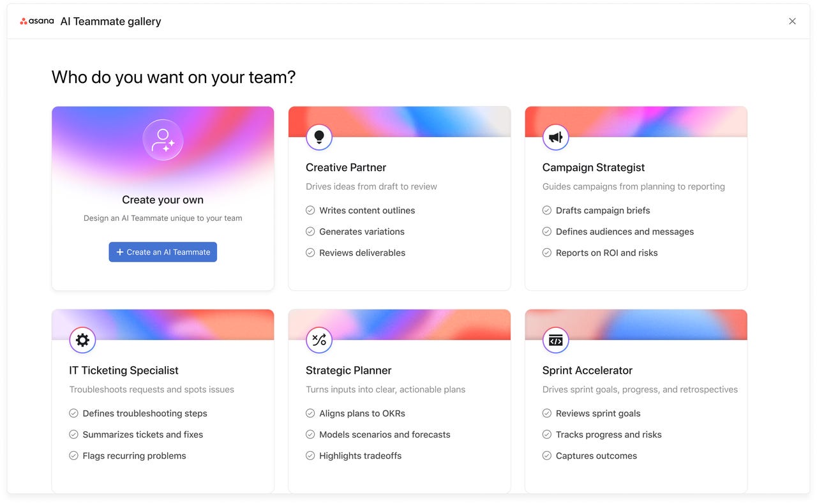This screenshot has width=817, height=504.
Task: Toggle checkmark next to Drafts campaign briefs
Action: coord(546,210)
